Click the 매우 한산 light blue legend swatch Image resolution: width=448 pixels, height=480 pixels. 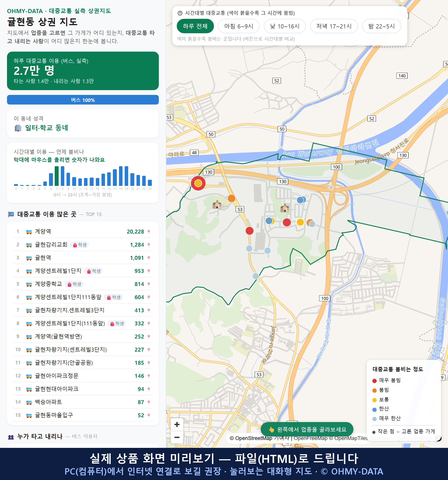click(x=374, y=419)
